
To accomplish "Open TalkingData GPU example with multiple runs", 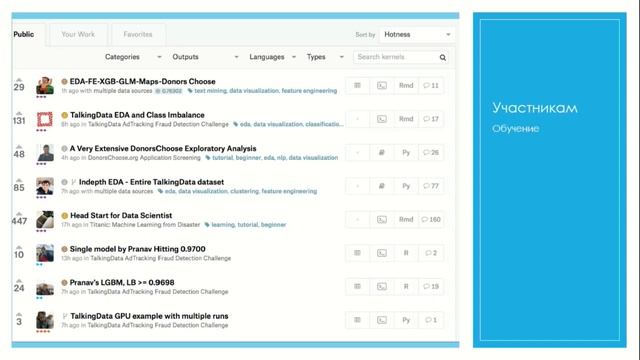I will coord(149,316).
